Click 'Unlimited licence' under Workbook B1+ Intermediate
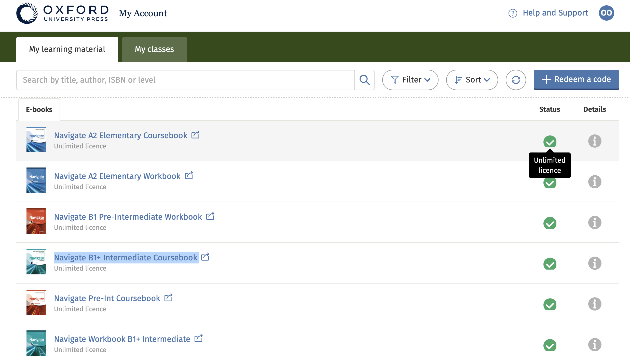The height and width of the screenshot is (364, 630). tap(80, 350)
